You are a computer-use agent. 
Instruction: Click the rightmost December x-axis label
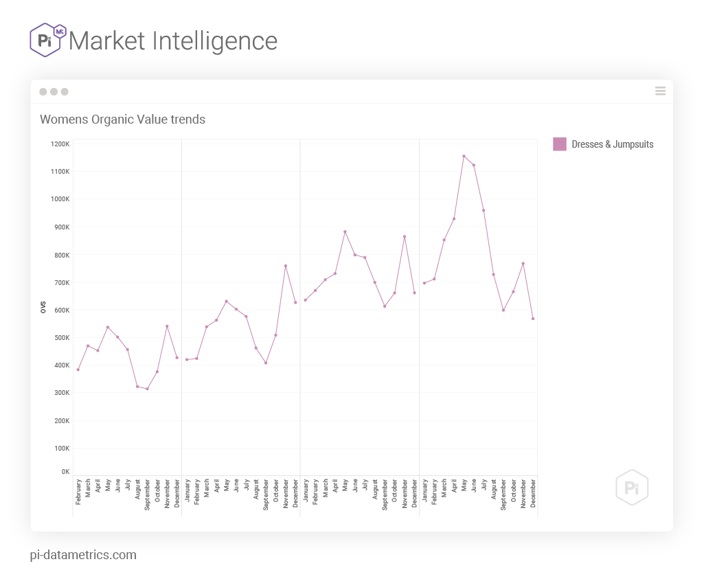click(534, 494)
